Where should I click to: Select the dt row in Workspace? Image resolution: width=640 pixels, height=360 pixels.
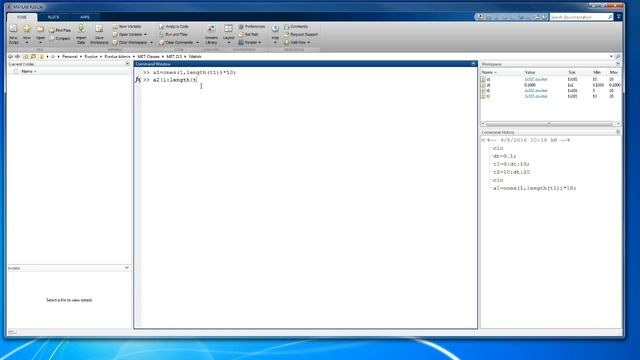[x=551, y=85]
